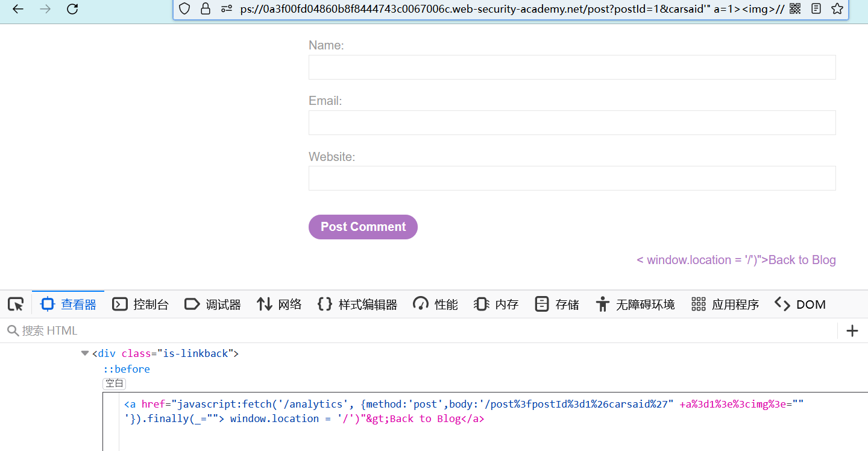Activate the element picker tool
Image resolution: width=868 pixels, height=451 pixels.
[16, 304]
